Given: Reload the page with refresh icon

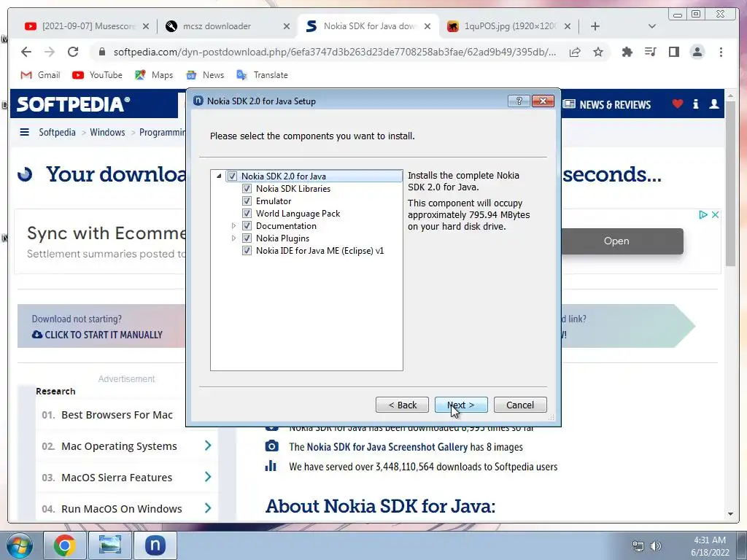Looking at the screenshot, I should 73,52.
